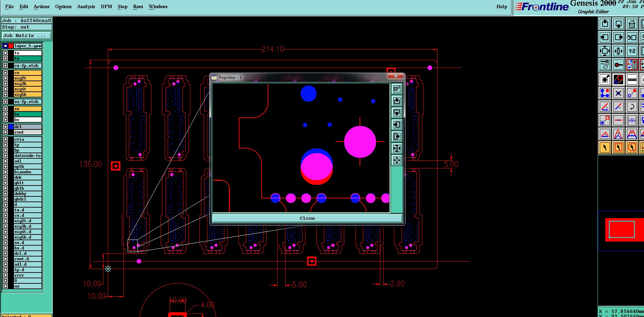
Task: Select the angled line edit tool
Action: point(605,107)
